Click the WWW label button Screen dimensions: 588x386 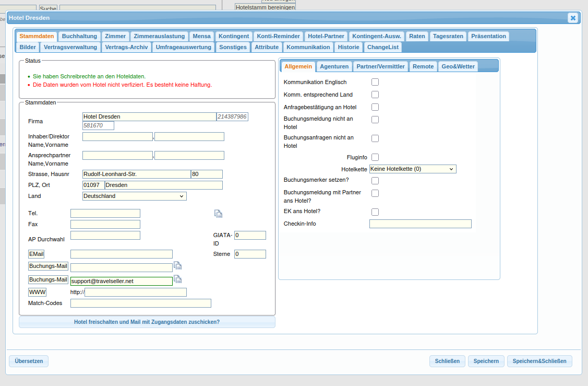click(x=38, y=292)
